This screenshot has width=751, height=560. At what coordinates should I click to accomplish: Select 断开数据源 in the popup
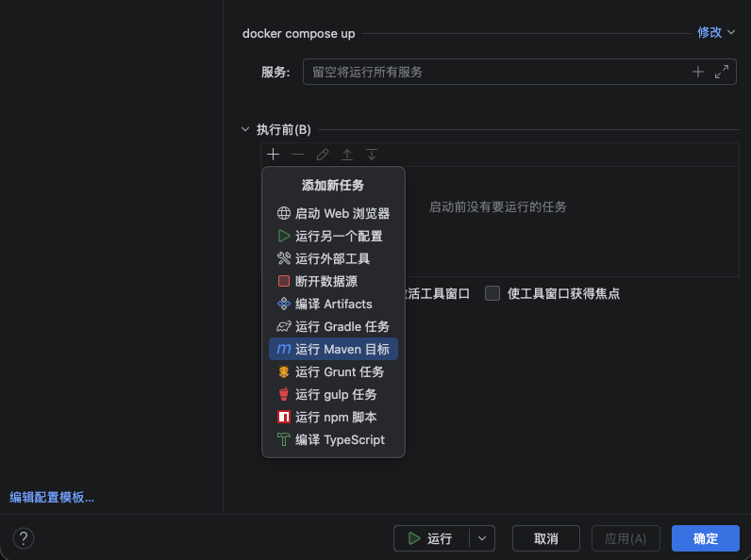tap(333, 281)
